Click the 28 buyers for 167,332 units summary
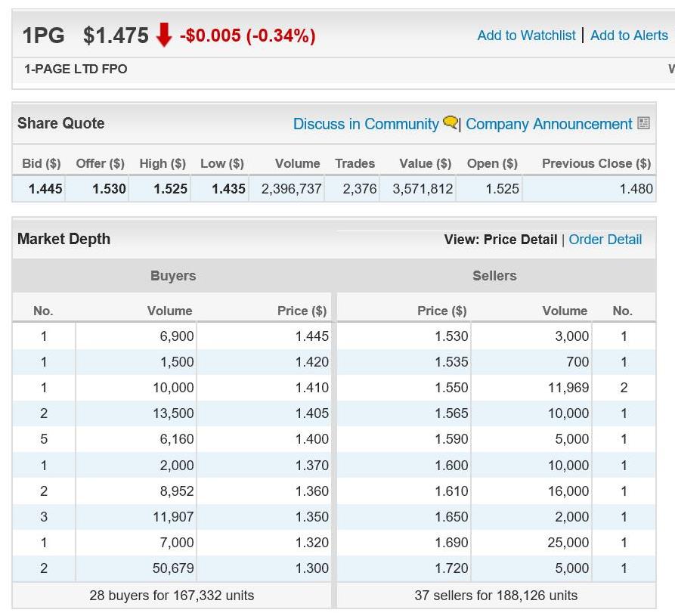The height and width of the screenshot is (616, 675). pos(172,596)
